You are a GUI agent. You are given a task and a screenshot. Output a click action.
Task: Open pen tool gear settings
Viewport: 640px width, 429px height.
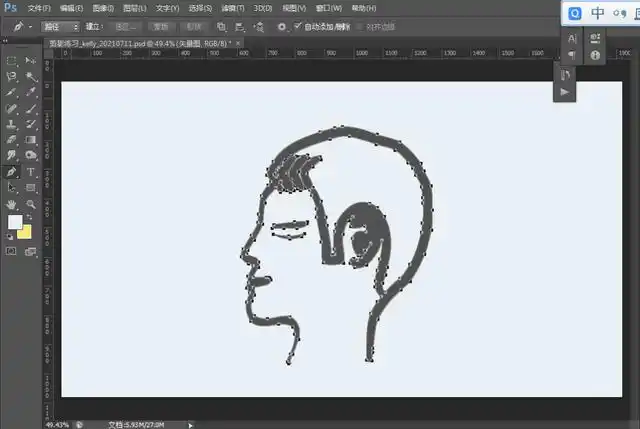282,27
